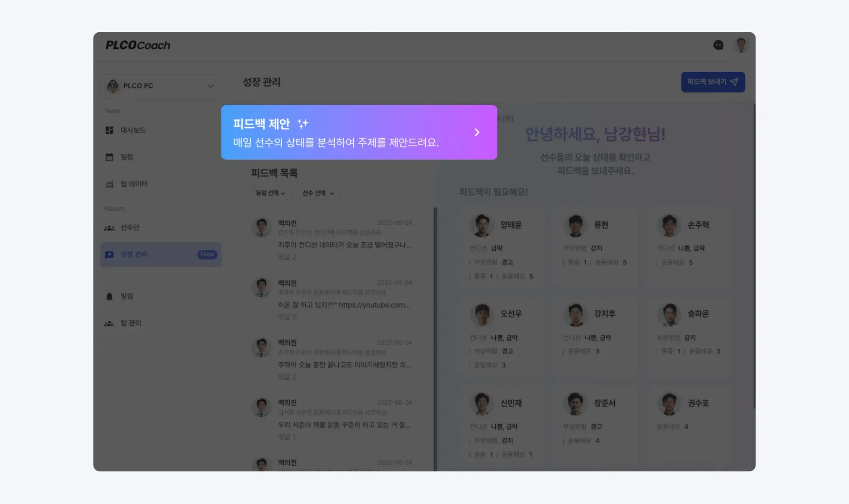The image size is (849, 504).
Task: Click the 피드백 보내기 button
Action: (x=713, y=82)
